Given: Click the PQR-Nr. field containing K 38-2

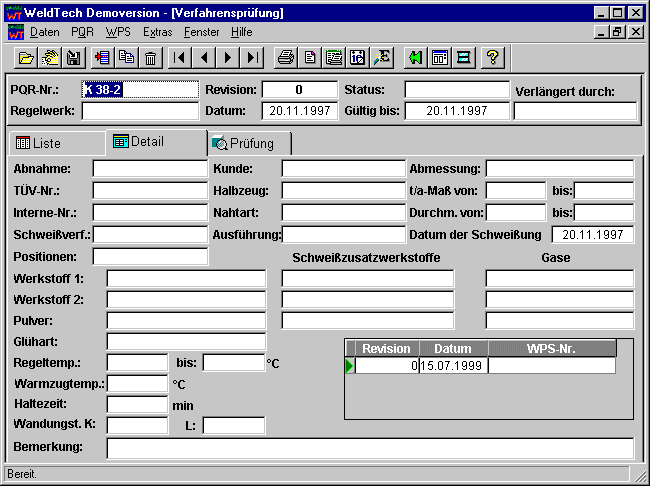Looking at the screenshot, I should (x=140, y=90).
